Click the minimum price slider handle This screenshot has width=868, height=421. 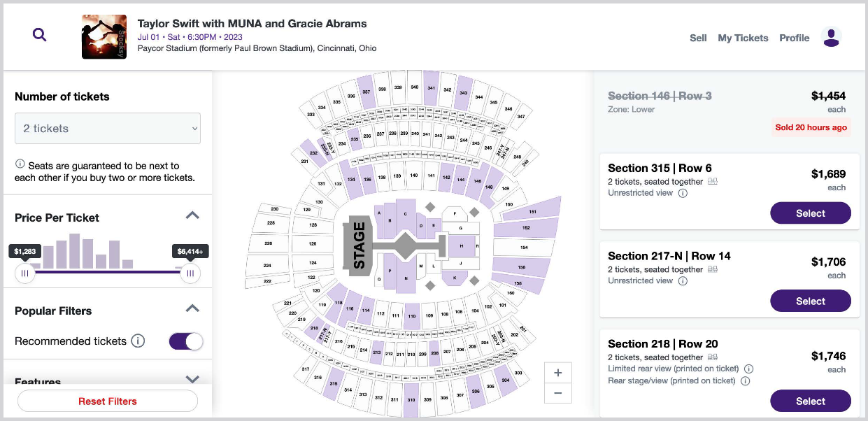[x=24, y=273]
